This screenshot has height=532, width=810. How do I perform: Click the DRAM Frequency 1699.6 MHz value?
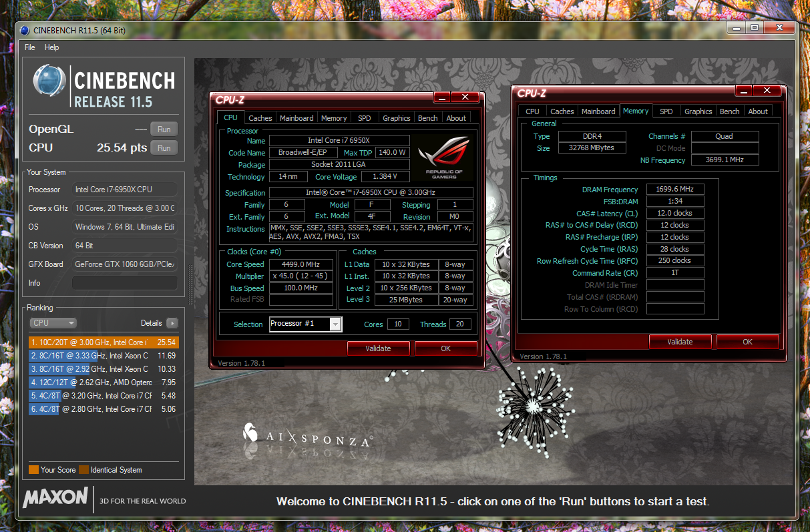click(x=675, y=190)
